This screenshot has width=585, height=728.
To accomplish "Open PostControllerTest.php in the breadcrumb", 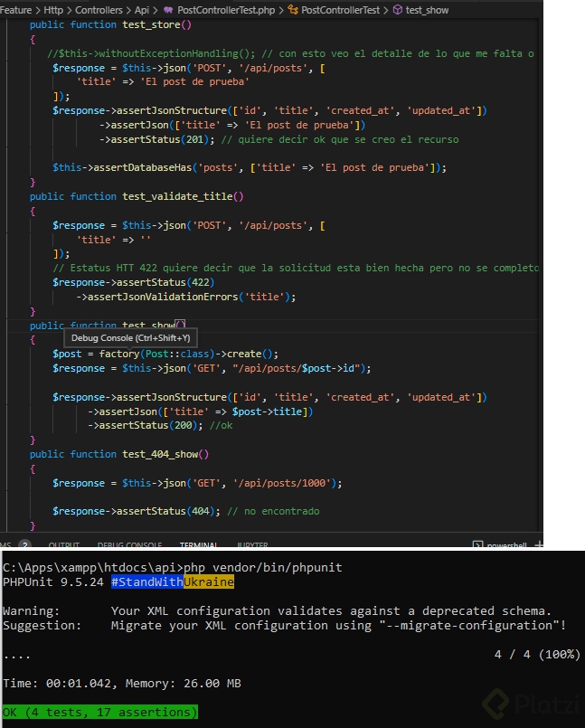I will point(226,10).
